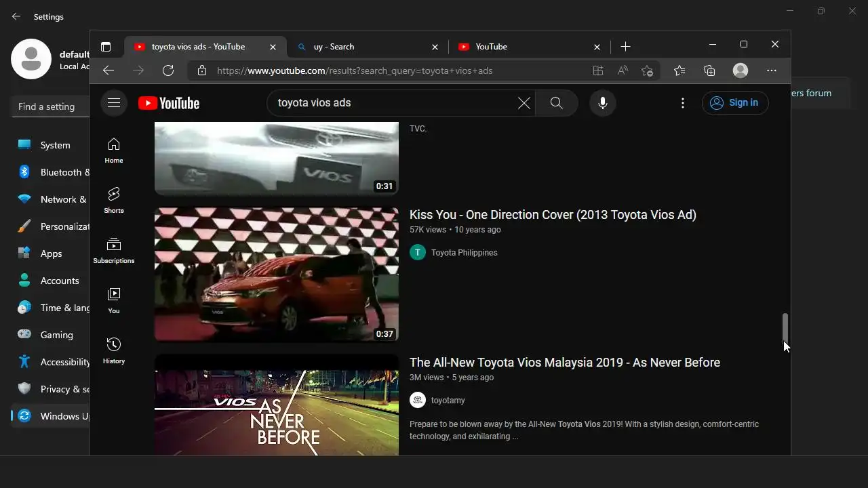Image resolution: width=868 pixels, height=488 pixels.
Task: Click the Sign in button
Action: [735, 103]
